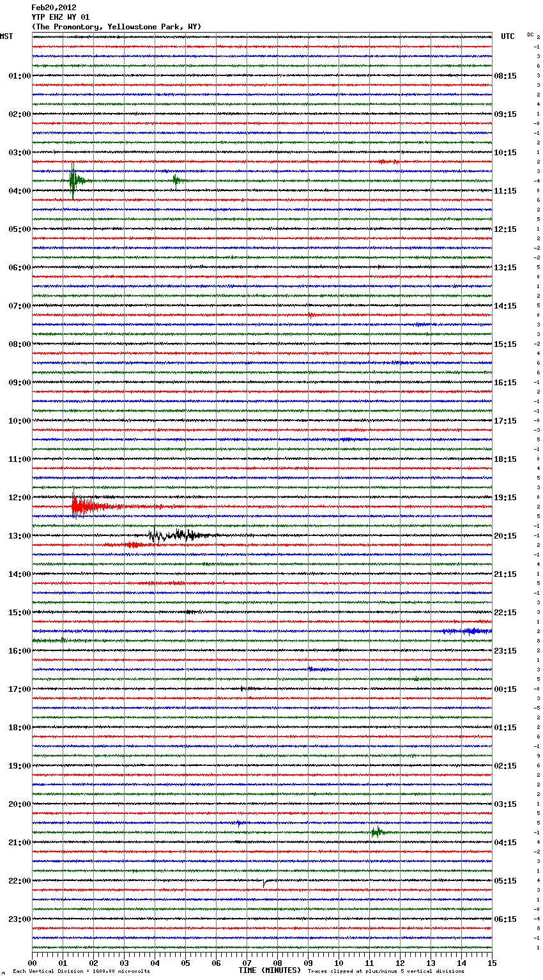Click the 20:15 UTC time label

coord(505,536)
